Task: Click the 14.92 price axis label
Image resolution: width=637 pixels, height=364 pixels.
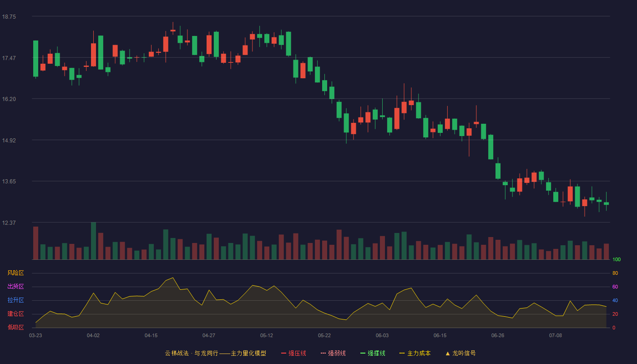Action: (x=9, y=141)
